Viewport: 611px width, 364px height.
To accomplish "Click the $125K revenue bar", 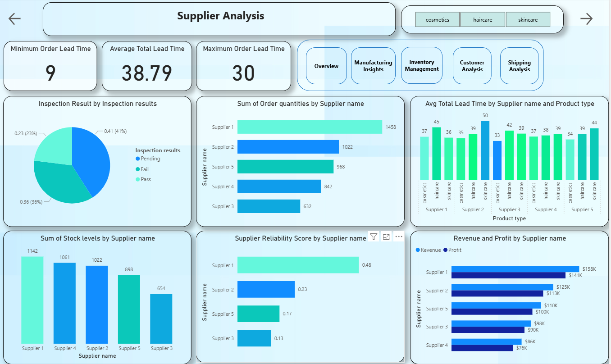I will [502, 287].
